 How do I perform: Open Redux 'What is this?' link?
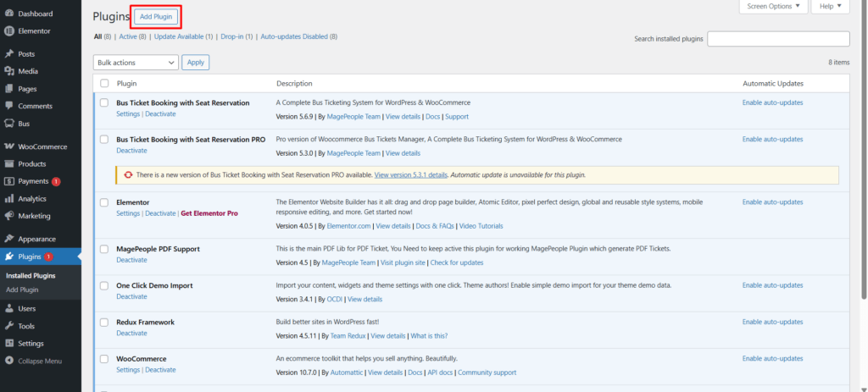[x=429, y=335]
